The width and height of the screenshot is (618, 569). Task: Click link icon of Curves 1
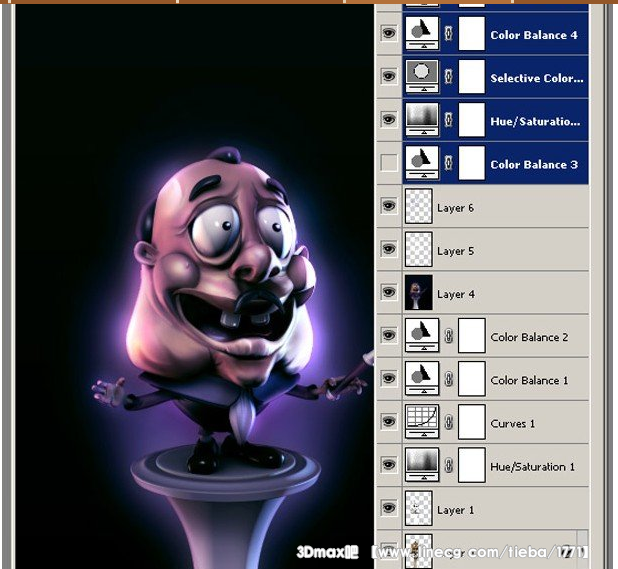[x=448, y=422]
